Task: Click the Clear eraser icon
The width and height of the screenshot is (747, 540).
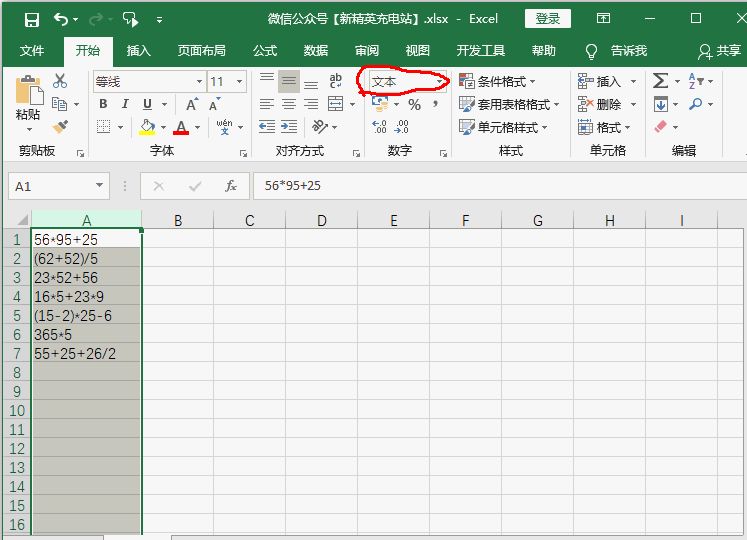Action: click(661, 127)
